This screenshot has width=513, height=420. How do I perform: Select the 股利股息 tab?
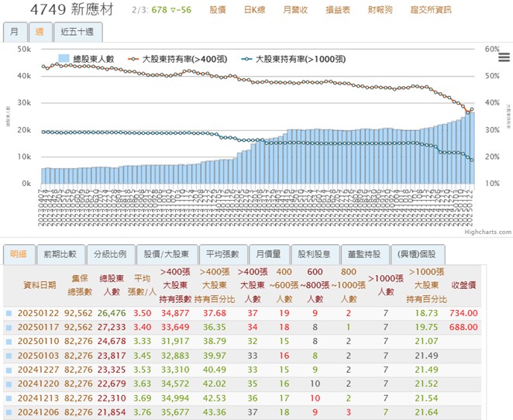pyautogui.click(x=315, y=254)
